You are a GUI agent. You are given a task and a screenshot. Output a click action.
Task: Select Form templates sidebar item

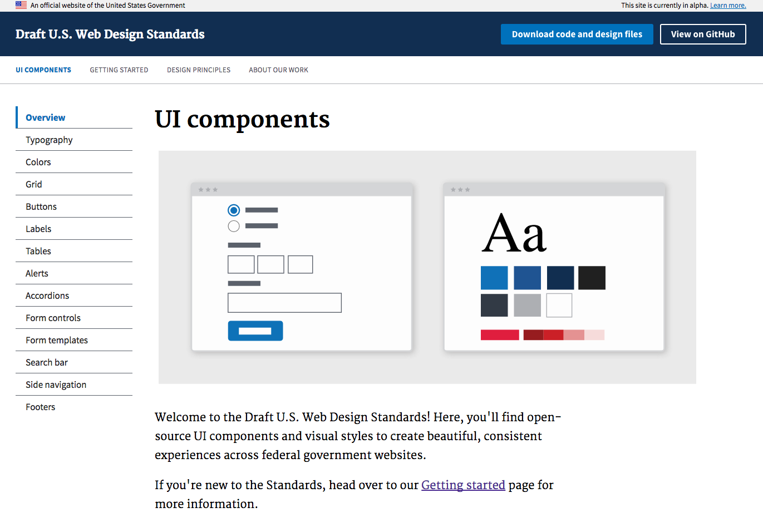coord(74,340)
